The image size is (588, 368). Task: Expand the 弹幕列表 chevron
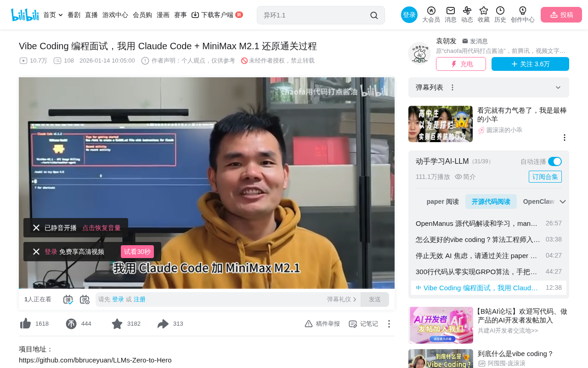point(558,87)
